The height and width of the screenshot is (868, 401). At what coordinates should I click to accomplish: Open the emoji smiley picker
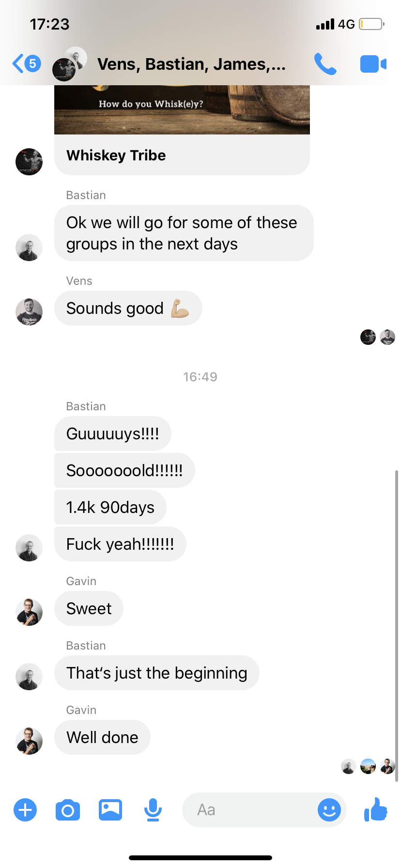(x=329, y=809)
